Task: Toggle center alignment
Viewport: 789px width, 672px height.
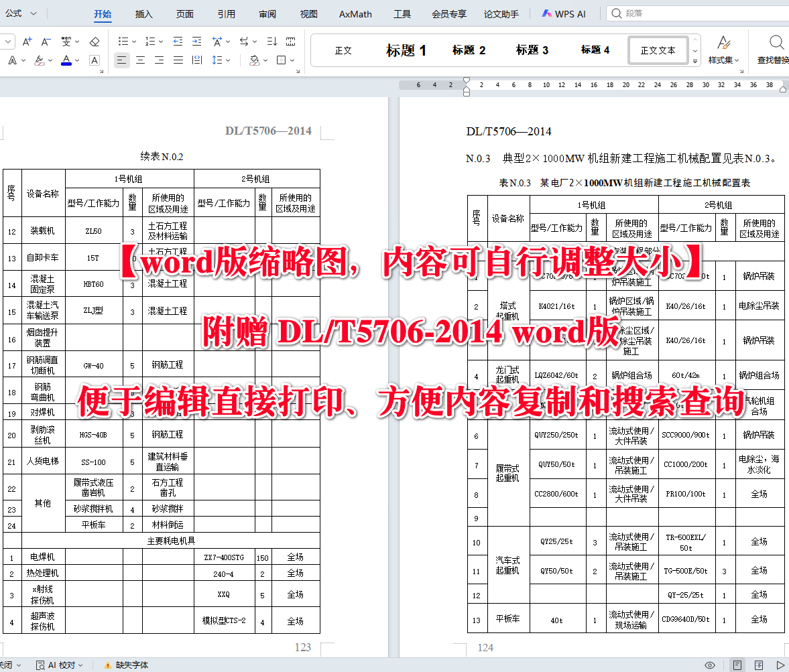Action: 140,60
